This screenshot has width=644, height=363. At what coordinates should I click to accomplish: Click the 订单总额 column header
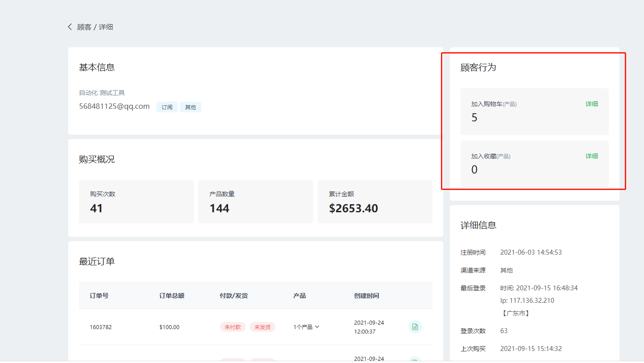coord(172,296)
